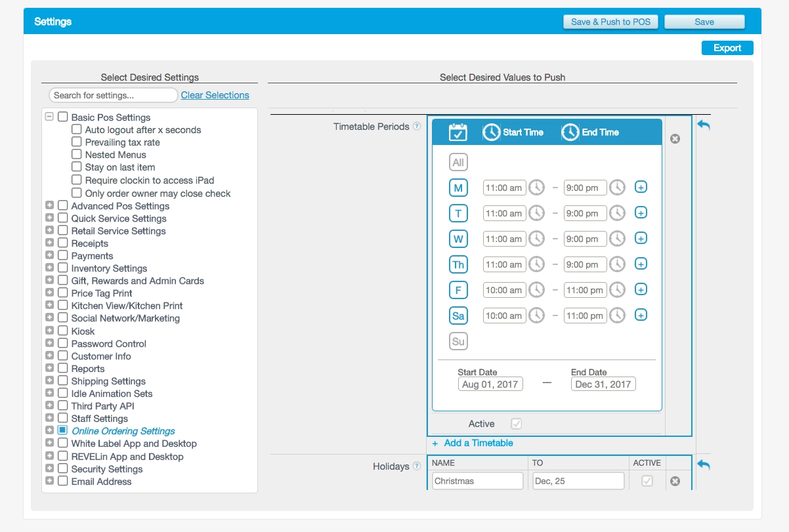The image size is (789, 532).
Task: Open the Thursday start time clock picker
Action: (537, 264)
